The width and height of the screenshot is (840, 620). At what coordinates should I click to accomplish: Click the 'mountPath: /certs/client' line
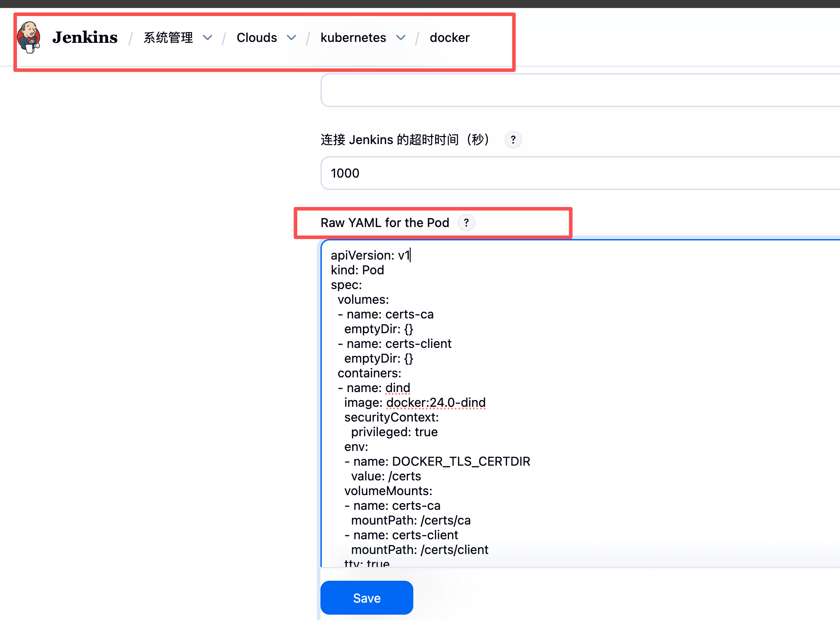coord(420,550)
